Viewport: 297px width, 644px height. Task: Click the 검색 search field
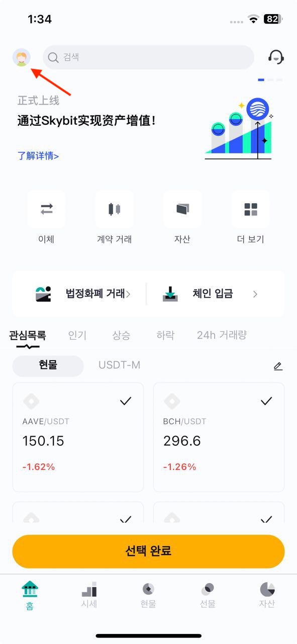tap(148, 57)
